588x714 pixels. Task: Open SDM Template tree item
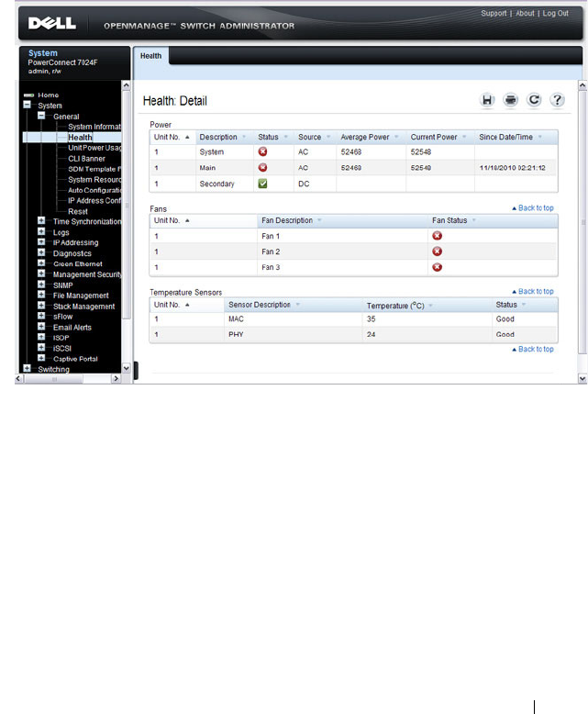[x=94, y=169]
